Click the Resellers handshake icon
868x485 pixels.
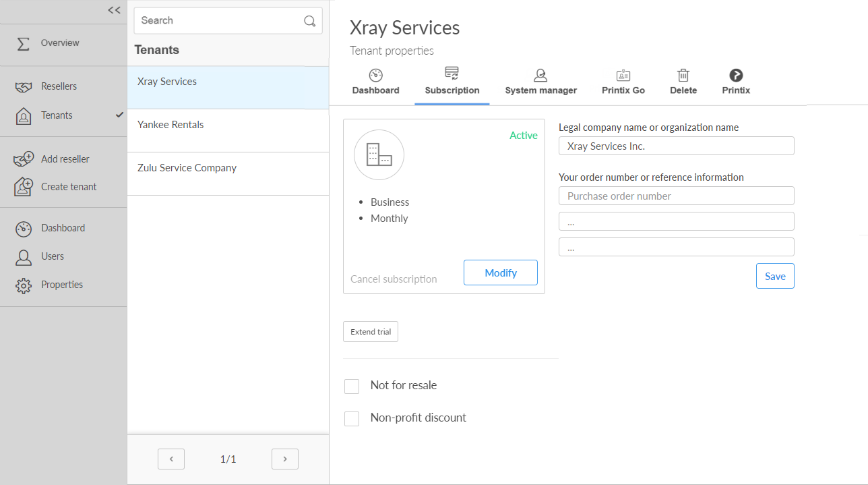[23, 87]
